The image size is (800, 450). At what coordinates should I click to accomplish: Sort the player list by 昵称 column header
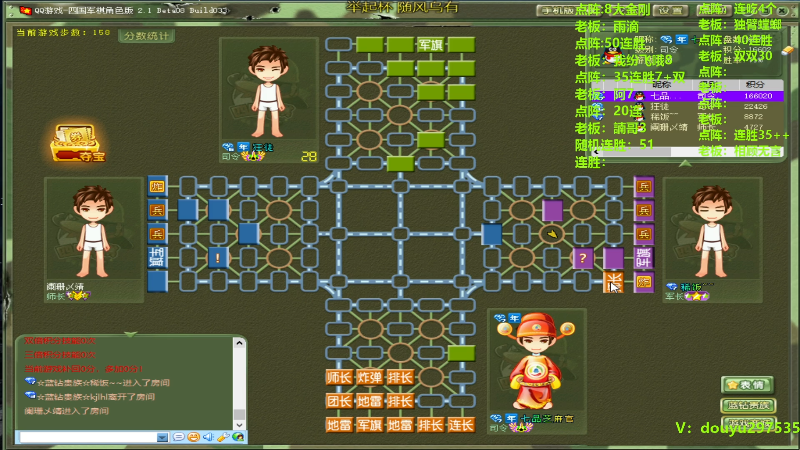click(x=662, y=84)
